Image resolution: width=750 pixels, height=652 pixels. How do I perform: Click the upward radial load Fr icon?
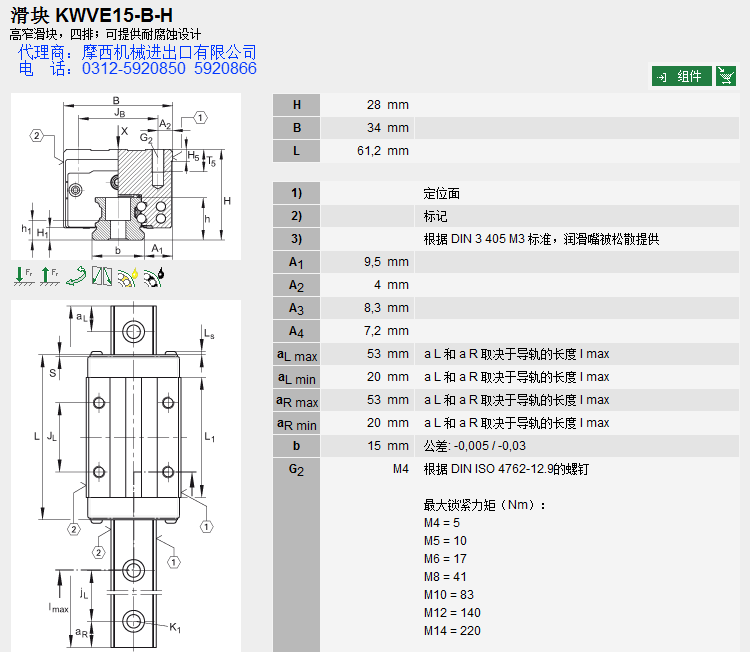coord(48,276)
